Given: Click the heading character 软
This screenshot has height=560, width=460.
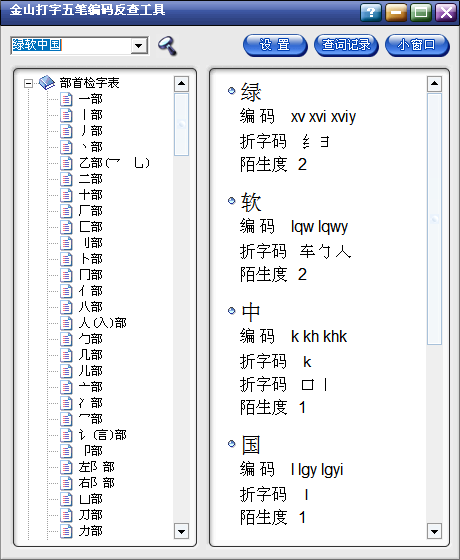Looking at the screenshot, I should [x=251, y=202].
